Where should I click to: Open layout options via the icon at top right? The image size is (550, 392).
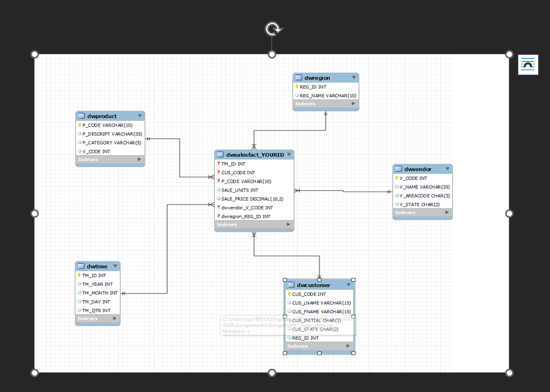click(x=528, y=64)
